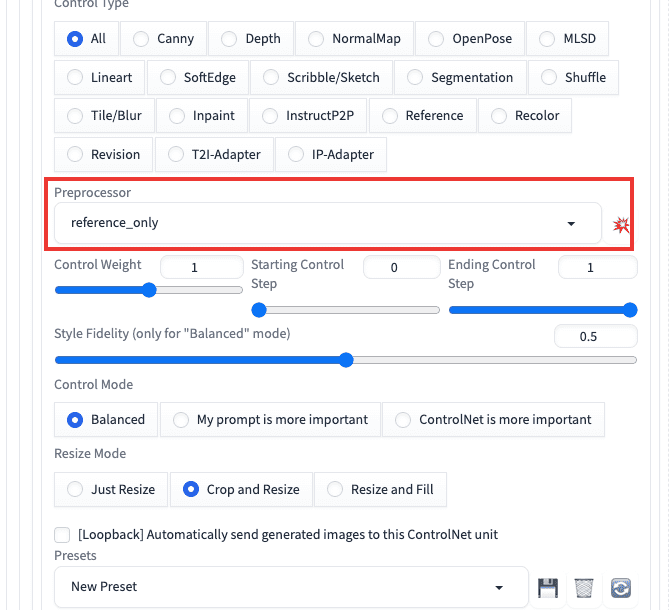Screen dimensions: 670x610
Task: Refresh presets with the reload icon
Action: coord(620,588)
